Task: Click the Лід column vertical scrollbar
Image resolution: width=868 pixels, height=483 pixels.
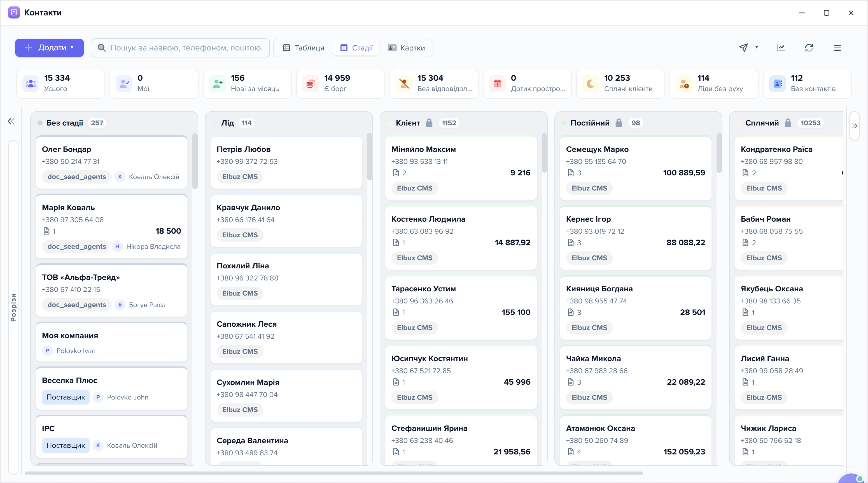Action: tap(370, 157)
